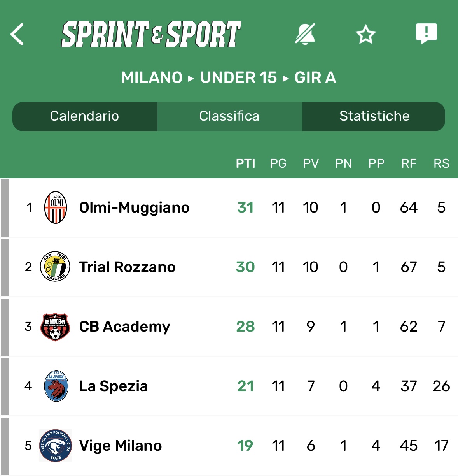Open the Trial Rozzano team name
Image resolution: width=458 pixels, height=476 pixels.
pyautogui.click(x=127, y=267)
